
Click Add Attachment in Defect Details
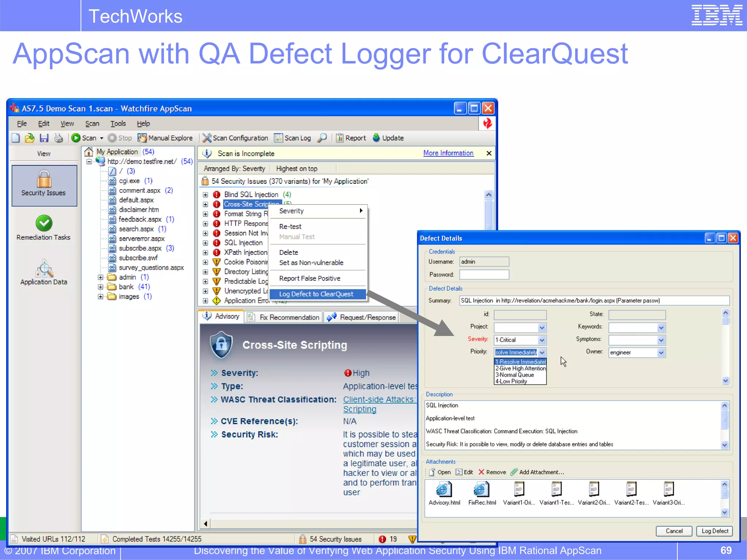(537, 472)
